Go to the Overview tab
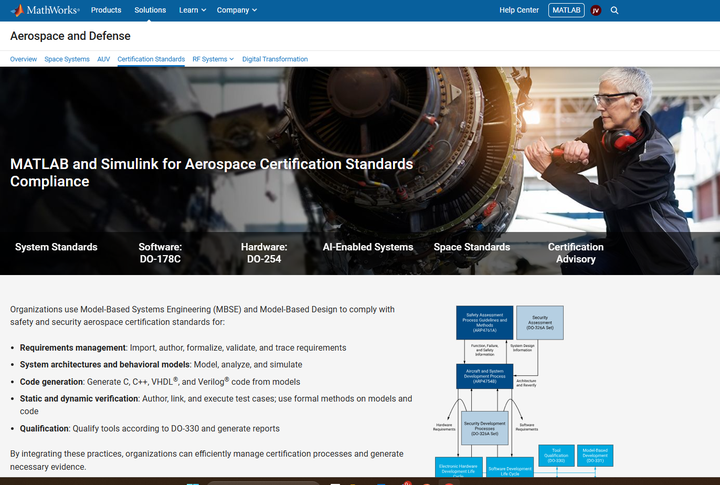Image resolution: width=720 pixels, height=485 pixels. coord(23,59)
